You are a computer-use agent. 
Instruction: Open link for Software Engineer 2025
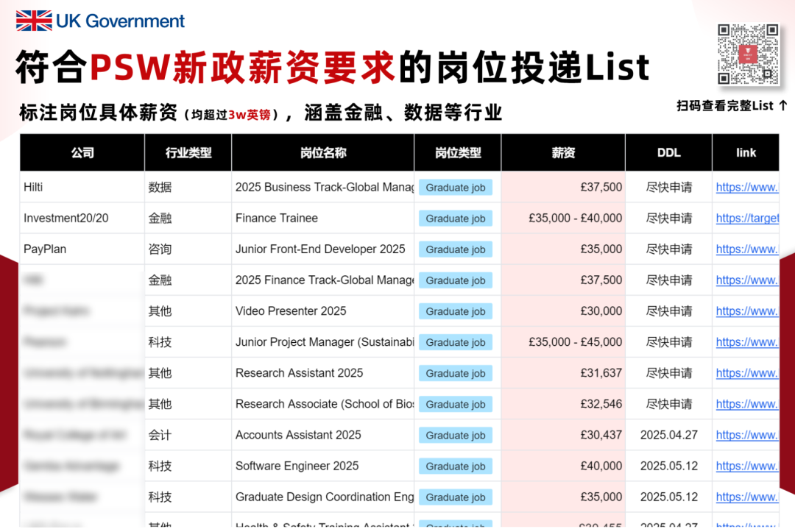(x=747, y=466)
